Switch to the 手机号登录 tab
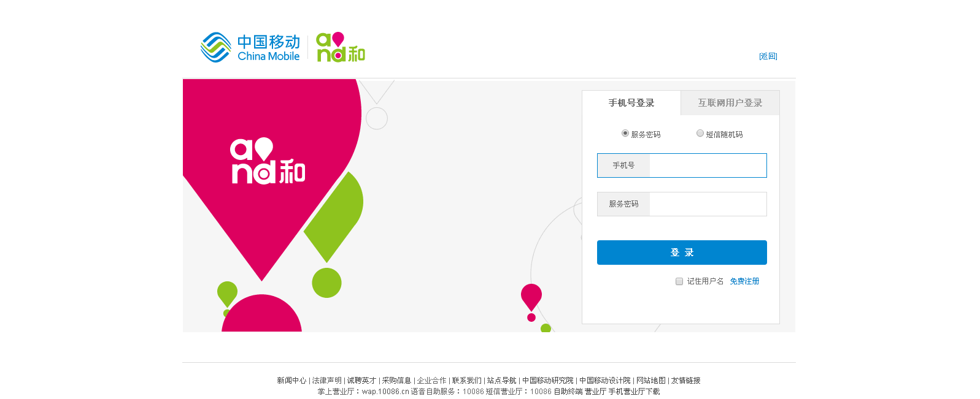This screenshot has width=980, height=399. point(631,103)
